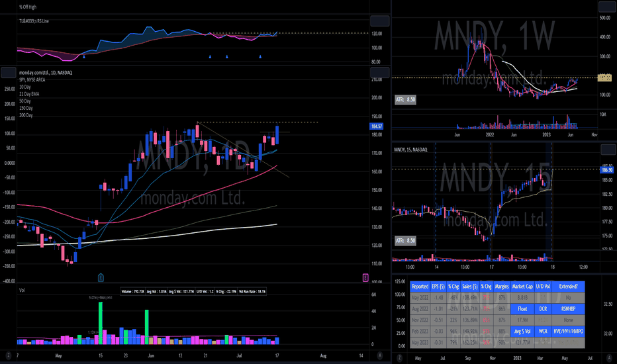This screenshot has width=617, height=364.
Task: Click the right price scale button on the daily chart
Action: click(380, 72)
